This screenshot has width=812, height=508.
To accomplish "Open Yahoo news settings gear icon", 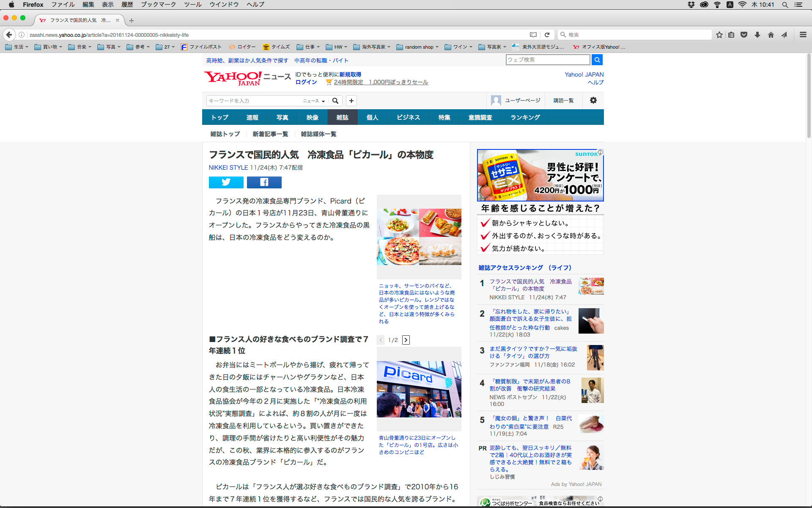I will (x=593, y=100).
